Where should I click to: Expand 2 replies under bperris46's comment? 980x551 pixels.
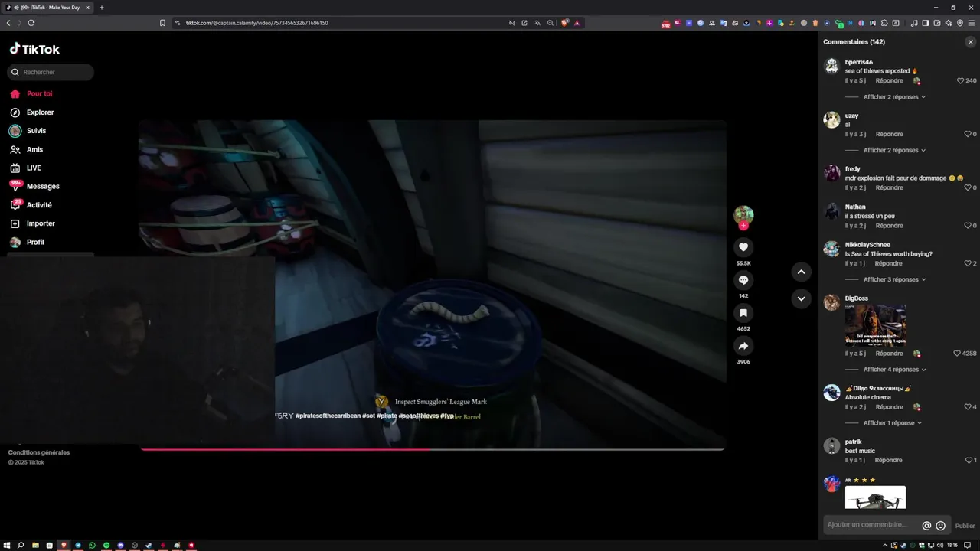coord(894,97)
